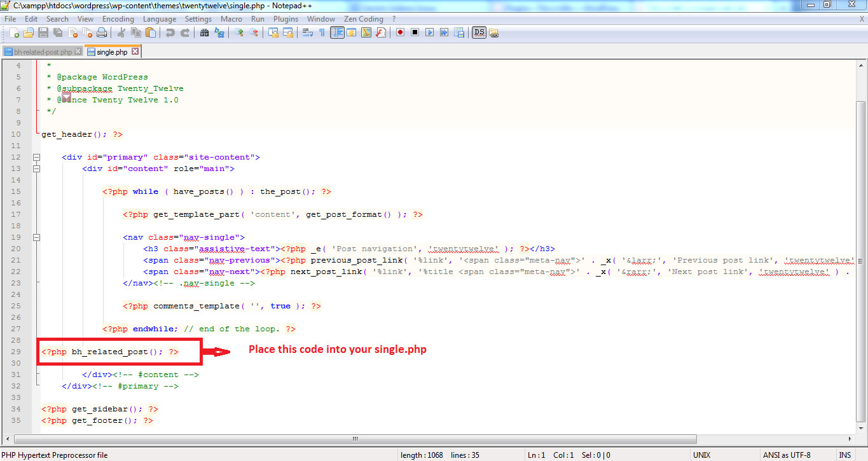Collapse the nav class nav-single fold marker
Image resolution: width=868 pixels, height=461 pixels.
click(36, 237)
